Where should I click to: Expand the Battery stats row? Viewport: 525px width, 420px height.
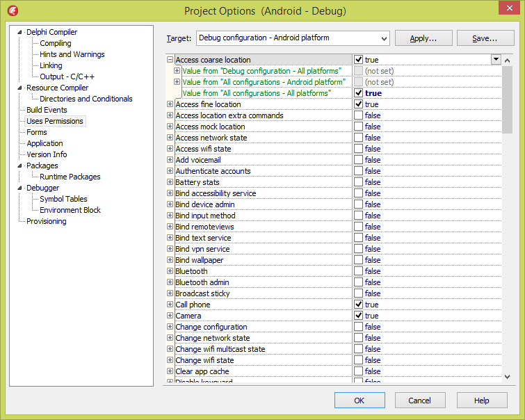[x=170, y=182]
